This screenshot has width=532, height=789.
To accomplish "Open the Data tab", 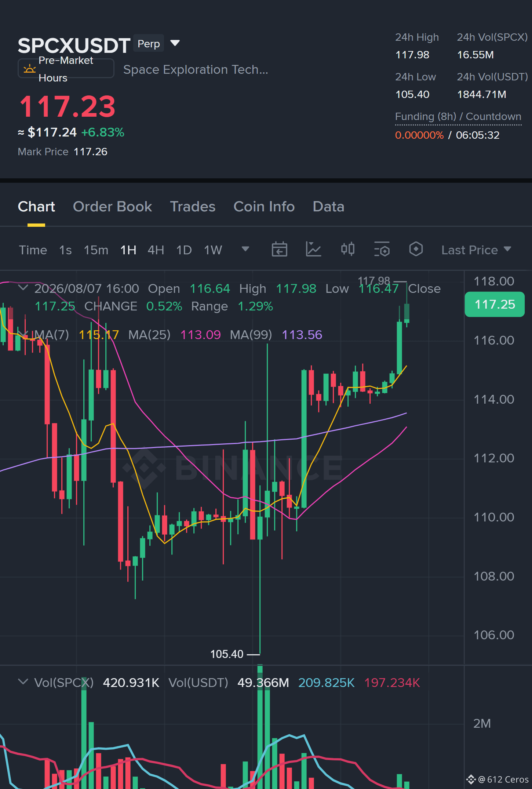I will (328, 207).
